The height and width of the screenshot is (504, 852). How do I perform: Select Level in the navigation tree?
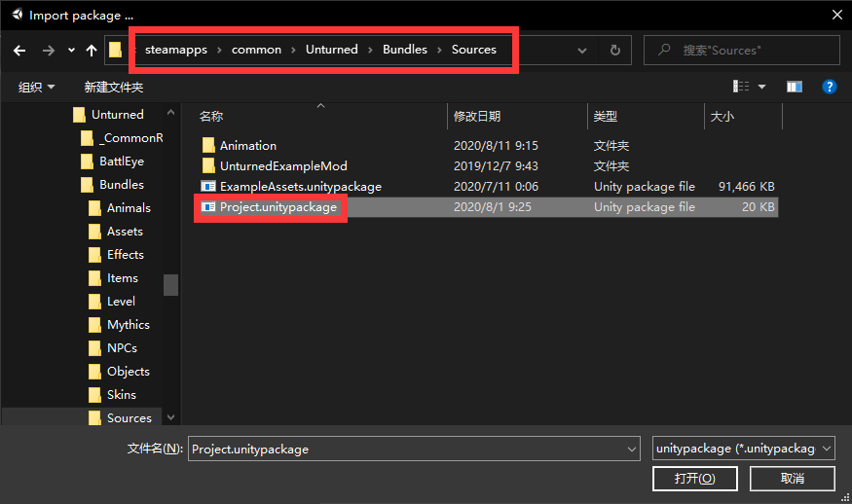coord(121,302)
